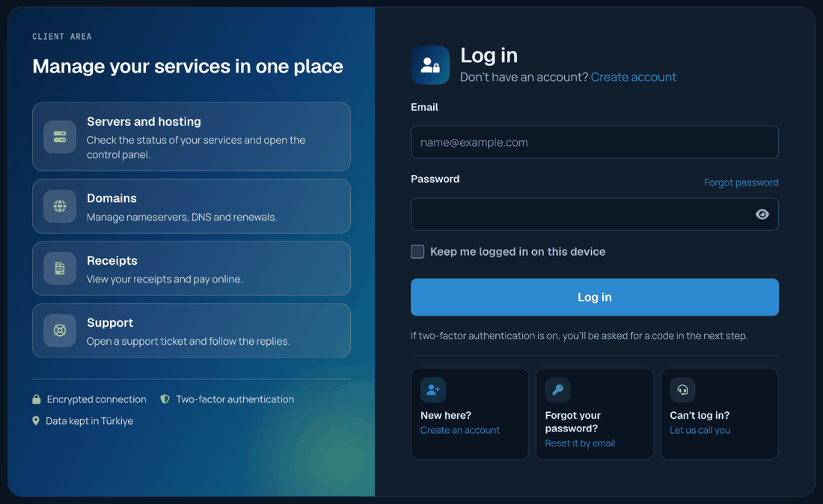Show password using the eye icon
823x504 pixels.
(x=762, y=214)
